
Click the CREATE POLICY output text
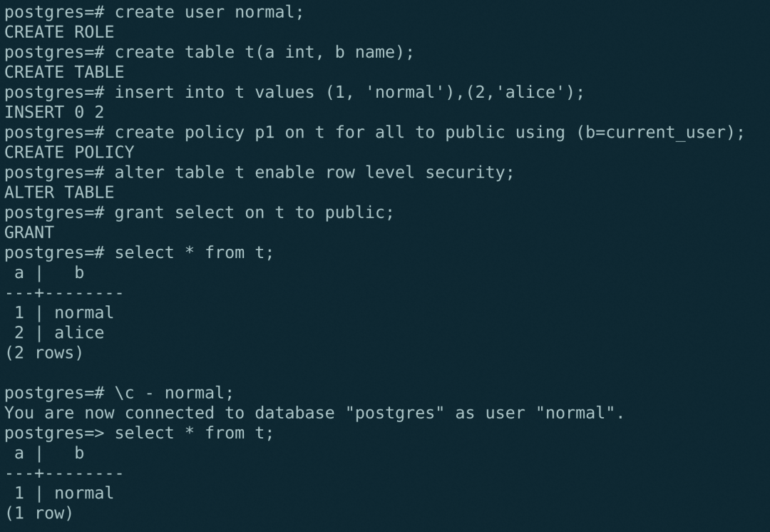(x=69, y=152)
